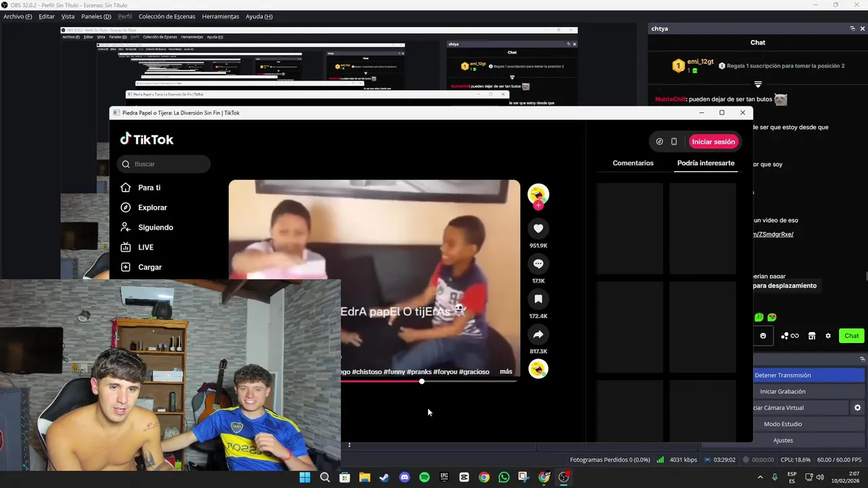Viewport: 868px width, 488px height.
Task: Open chat settings gear
Action: pos(828,335)
